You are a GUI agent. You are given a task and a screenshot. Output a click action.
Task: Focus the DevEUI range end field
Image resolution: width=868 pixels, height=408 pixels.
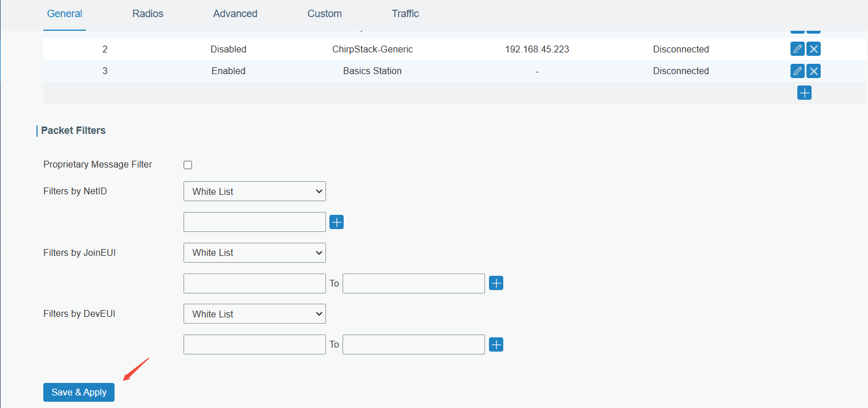tap(414, 345)
